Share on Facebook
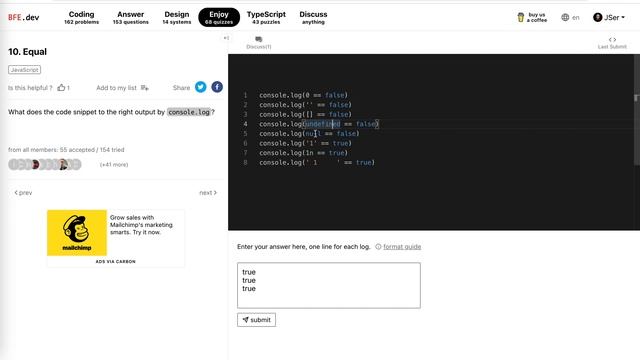The width and height of the screenshot is (640, 360). [217, 87]
